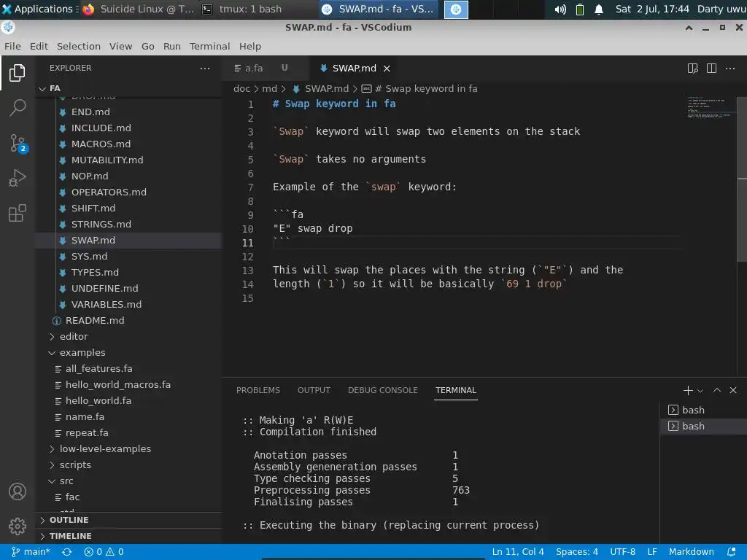Open MACROS.md in the explorer
Viewport: 747px width, 560px height.
(101, 144)
